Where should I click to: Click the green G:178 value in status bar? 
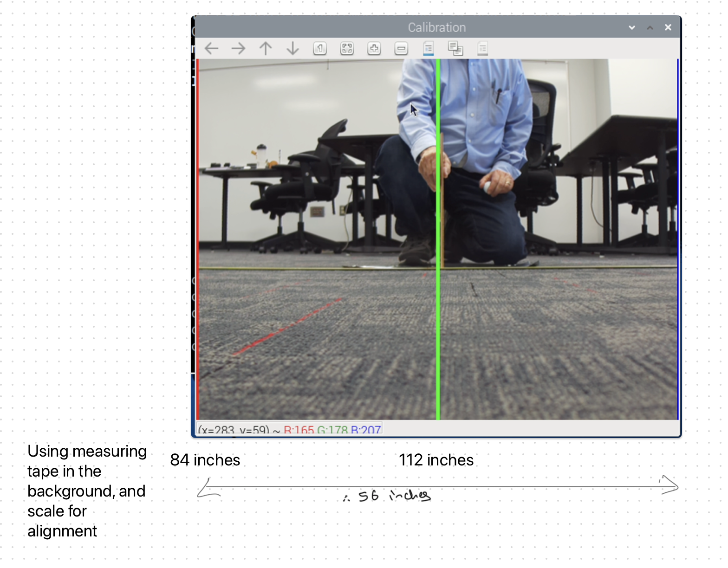[x=332, y=430]
